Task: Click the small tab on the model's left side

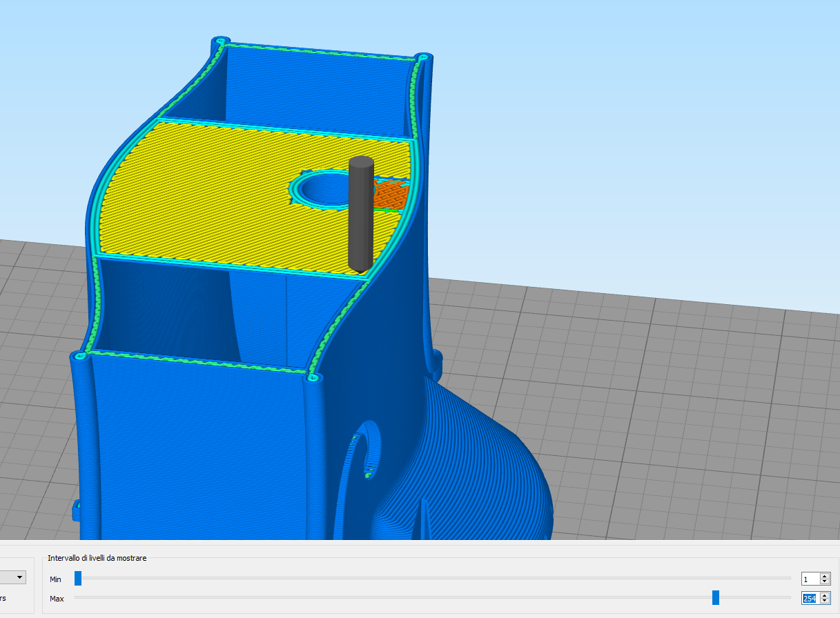Action: point(76,510)
